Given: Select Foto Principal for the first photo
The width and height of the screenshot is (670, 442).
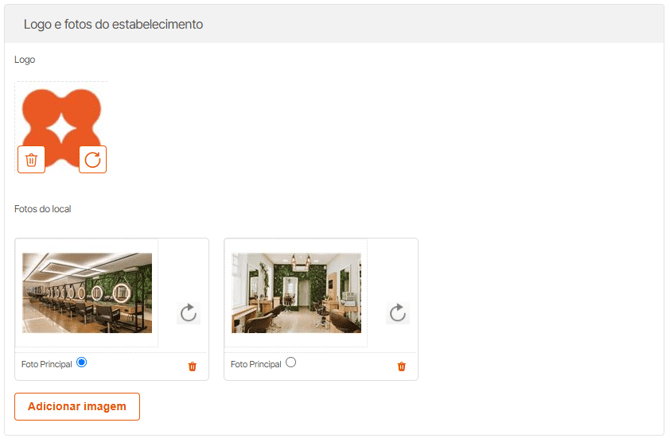Looking at the screenshot, I should point(82,362).
